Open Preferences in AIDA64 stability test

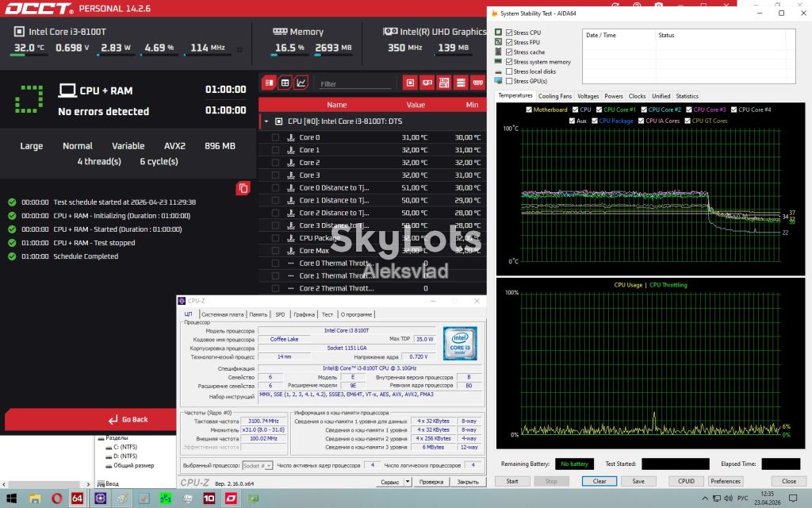[726, 481]
